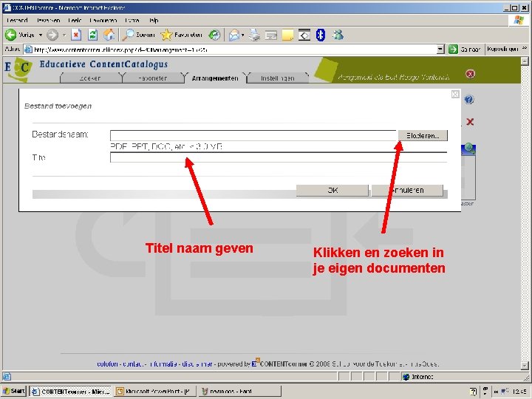
Task: Open the Mail button dropdown arrow
Action: [242, 35]
